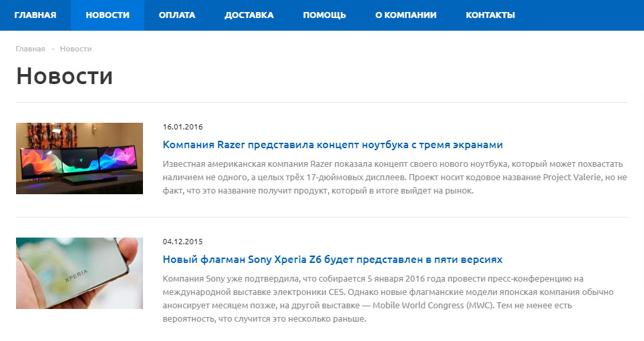Click the Главная breadcrumb link
This screenshot has height=341, width=644.
pyautogui.click(x=31, y=49)
